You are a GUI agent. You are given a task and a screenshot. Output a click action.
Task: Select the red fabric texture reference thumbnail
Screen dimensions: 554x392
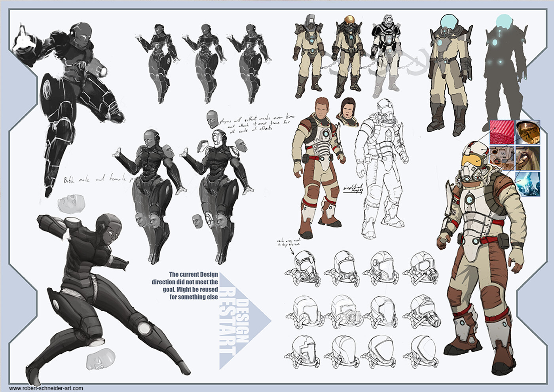(502, 132)
